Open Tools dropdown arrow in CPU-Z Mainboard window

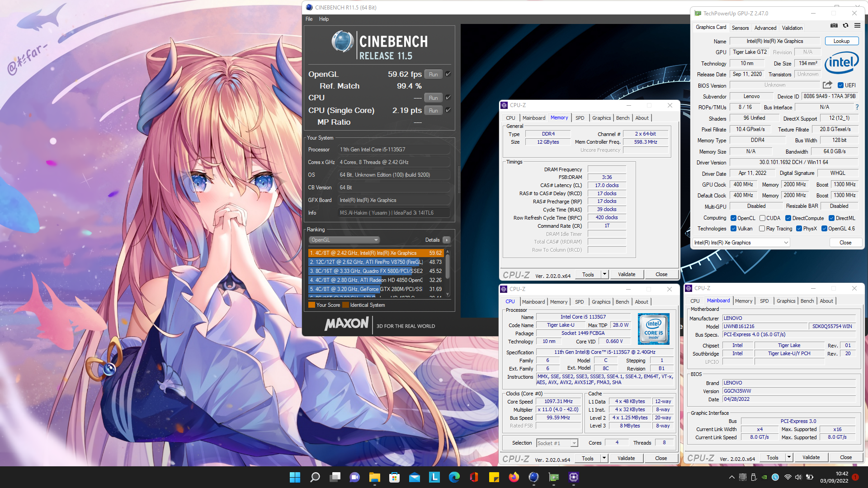(789, 458)
